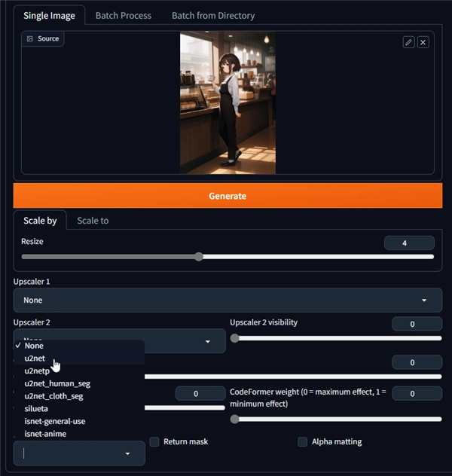Click the bottom model dropdown arrow

(127, 453)
